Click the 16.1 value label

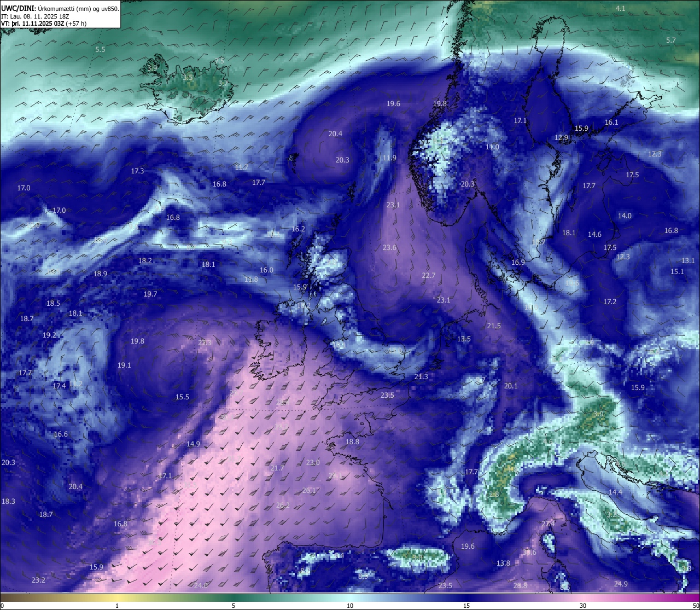point(611,123)
